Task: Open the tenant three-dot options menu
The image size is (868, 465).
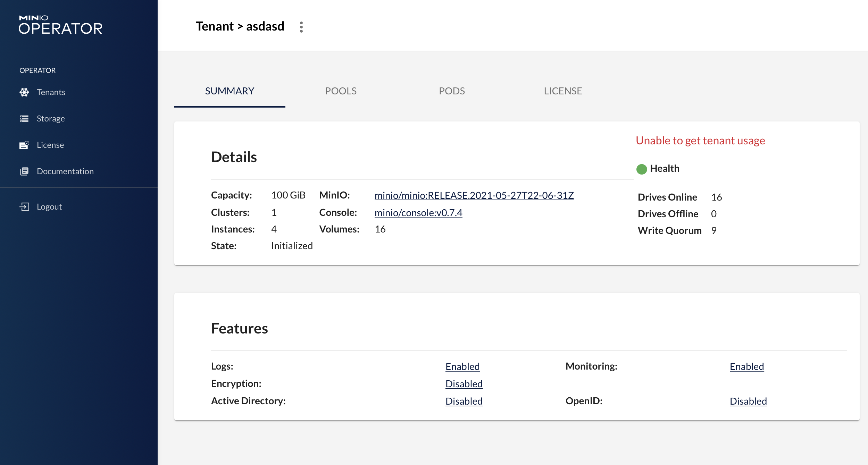Action: coord(301,27)
